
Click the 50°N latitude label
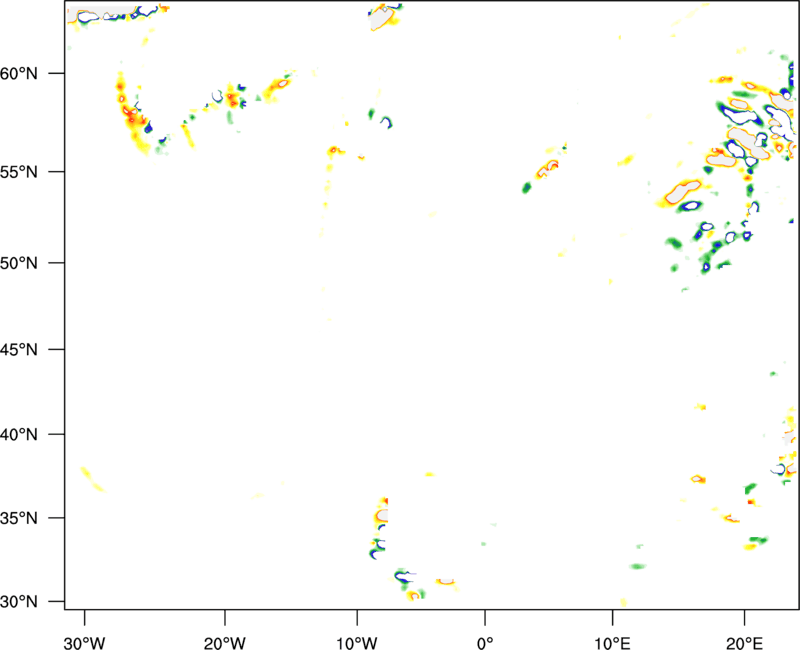point(19,263)
